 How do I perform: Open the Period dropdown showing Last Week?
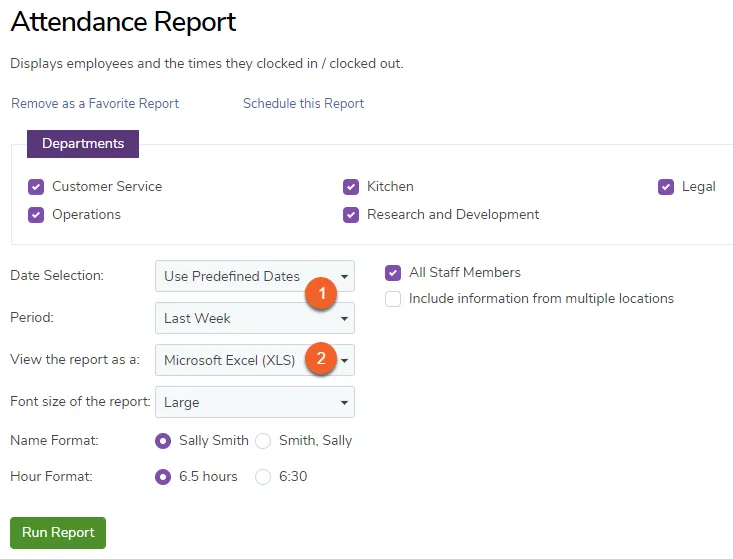[x=255, y=318]
